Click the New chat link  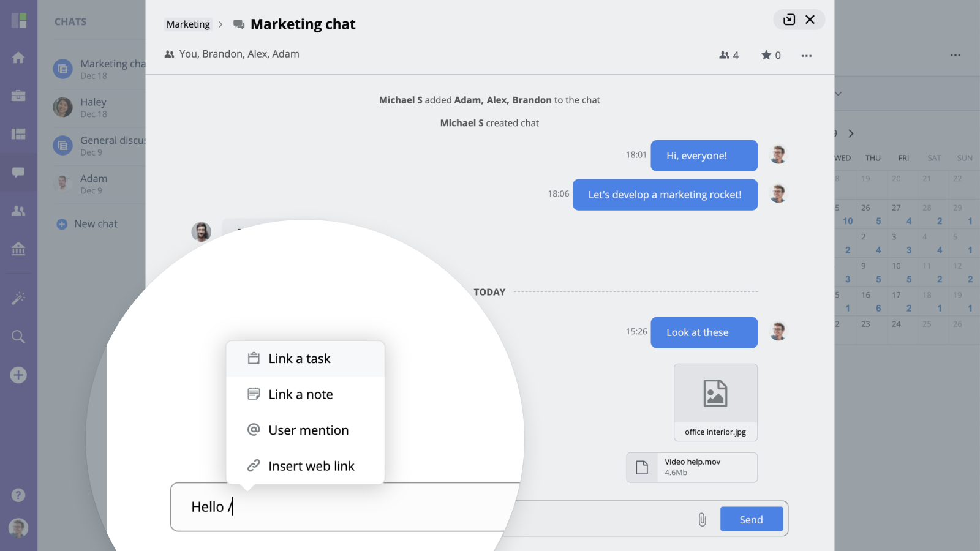pos(87,224)
